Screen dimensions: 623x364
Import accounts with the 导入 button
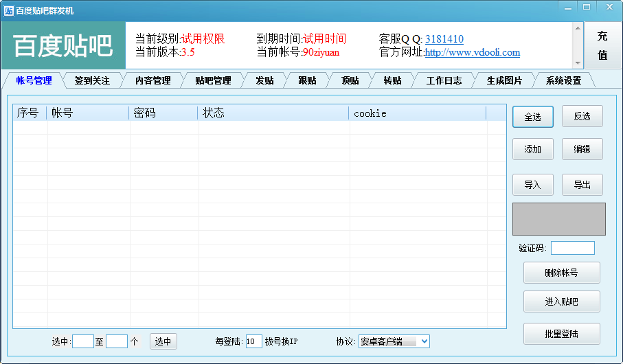pyautogui.click(x=533, y=185)
